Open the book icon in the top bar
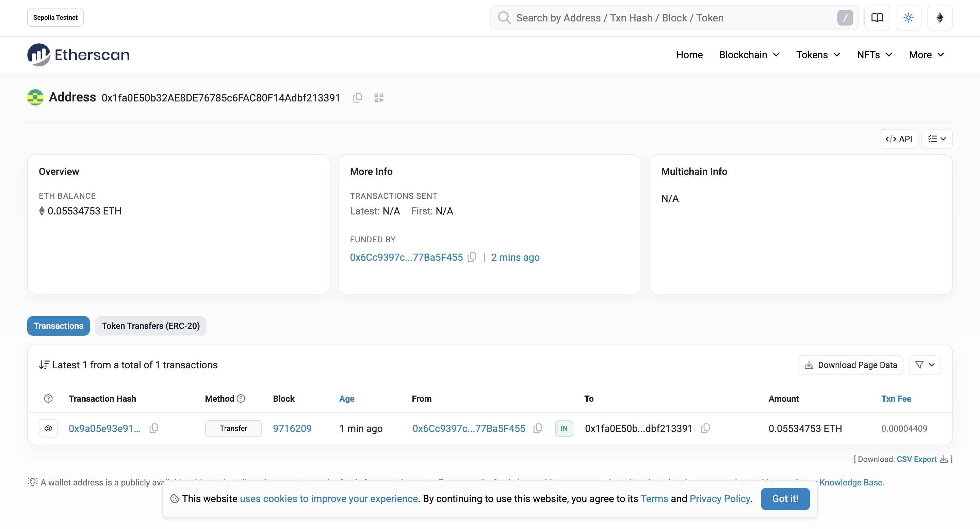This screenshot has width=980, height=529. (877, 18)
